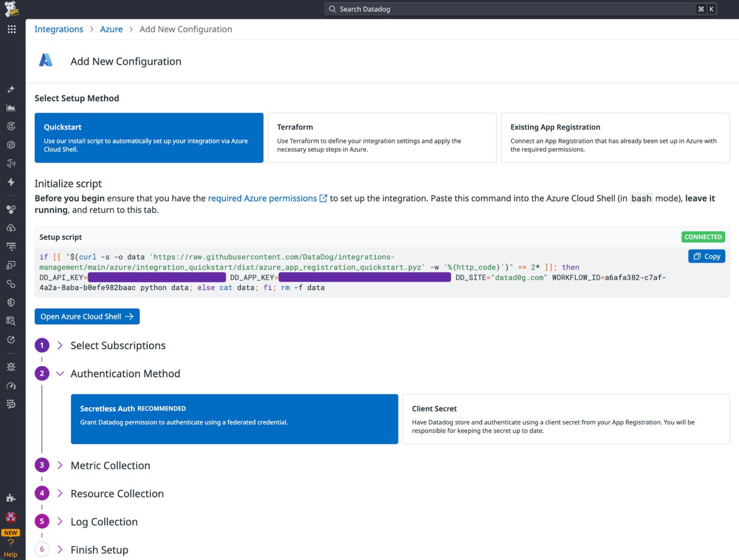Click the step 6 circle marker

click(42, 549)
